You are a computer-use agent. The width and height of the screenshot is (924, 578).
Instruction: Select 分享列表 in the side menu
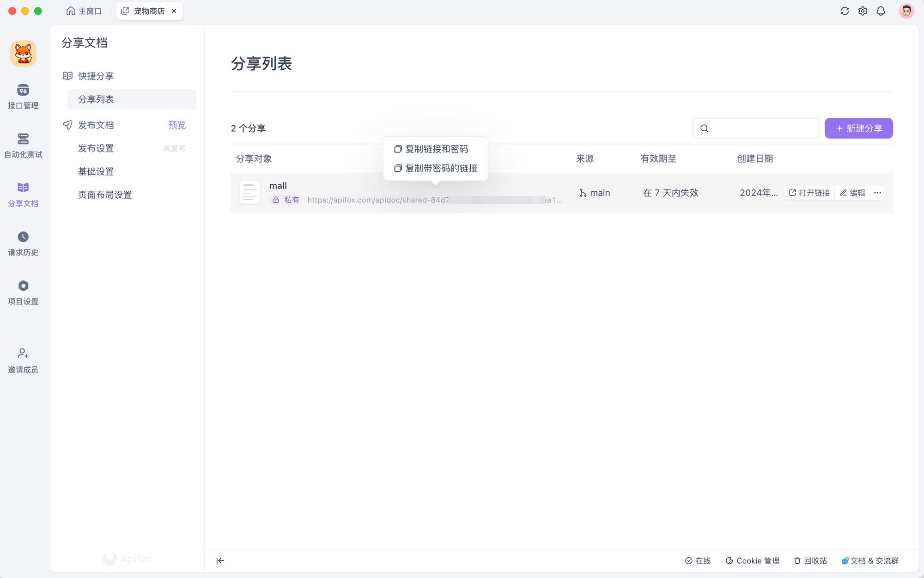(132, 99)
